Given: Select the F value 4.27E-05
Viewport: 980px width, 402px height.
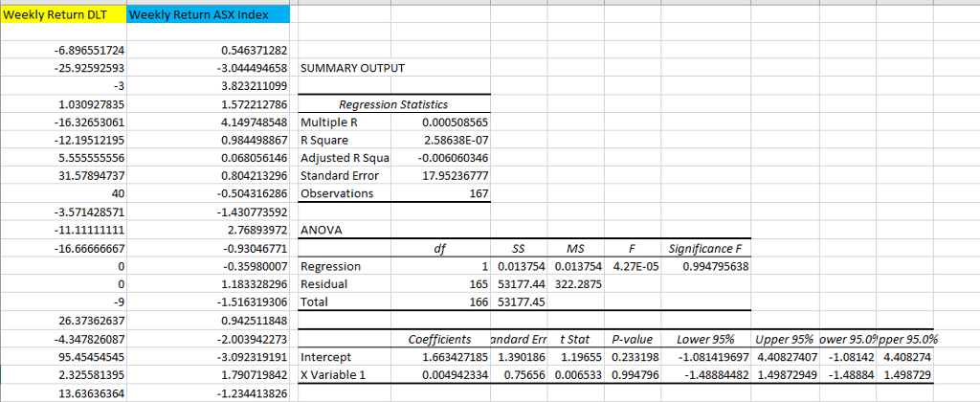Looking at the screenshot, I should click(x=636, y=266).
